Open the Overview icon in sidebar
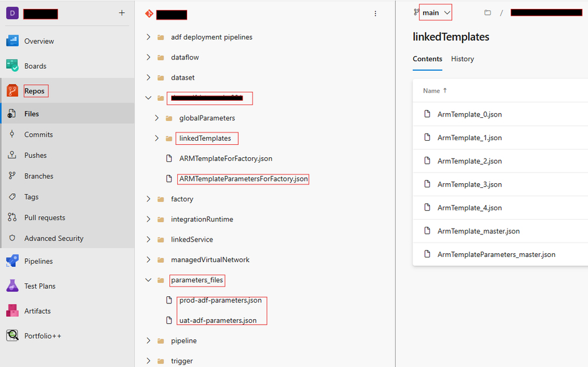 coord(12,41)
